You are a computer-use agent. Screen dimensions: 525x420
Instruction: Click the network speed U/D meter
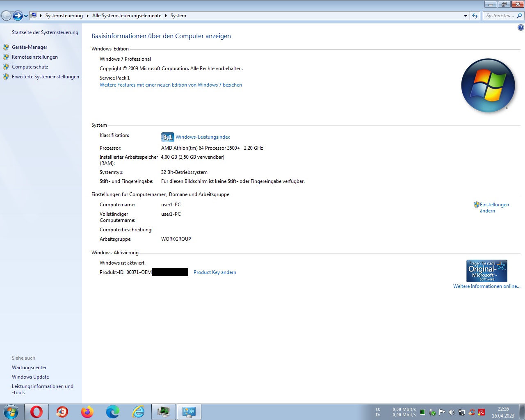[x=396, y=412]
